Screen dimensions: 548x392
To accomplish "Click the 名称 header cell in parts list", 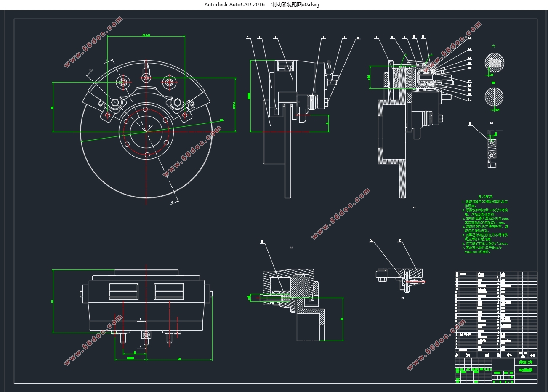I will coord(487,355).
